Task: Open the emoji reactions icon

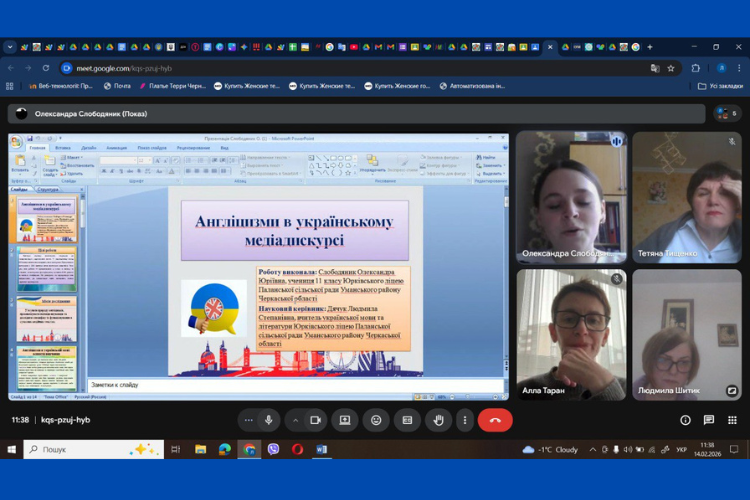Action: click(x=376, y=420)
